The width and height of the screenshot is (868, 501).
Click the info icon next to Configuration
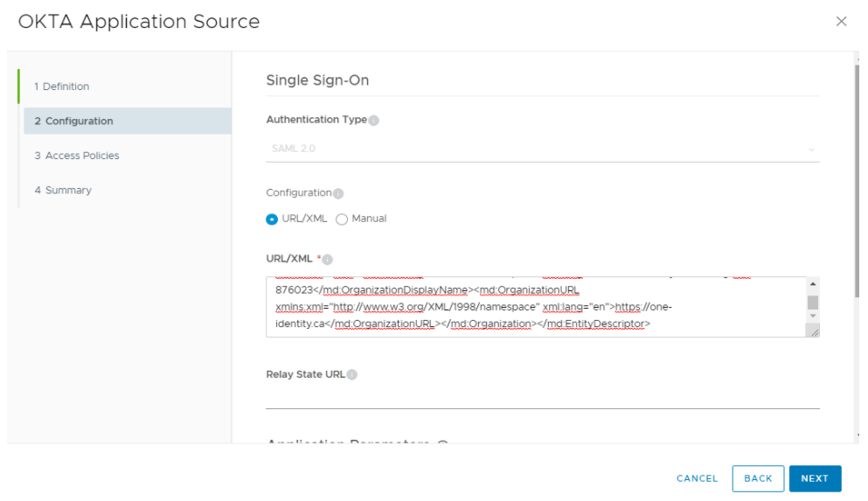(338, 193)
